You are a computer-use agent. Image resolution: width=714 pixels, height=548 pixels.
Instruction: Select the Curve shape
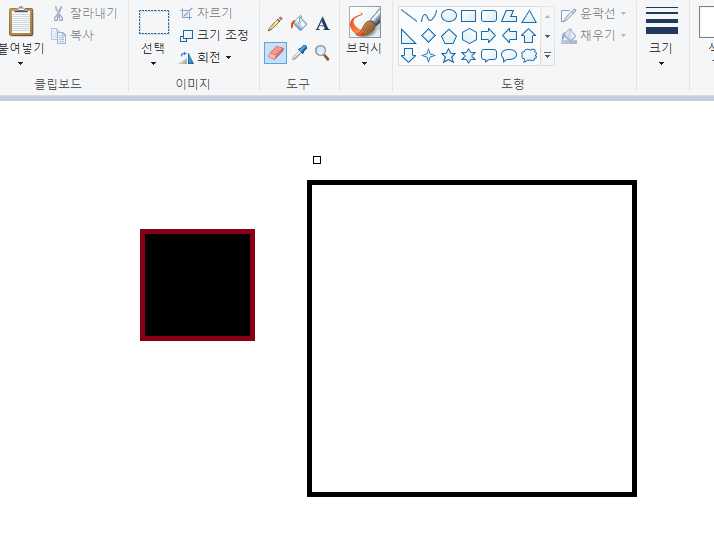tap(428, 16)
